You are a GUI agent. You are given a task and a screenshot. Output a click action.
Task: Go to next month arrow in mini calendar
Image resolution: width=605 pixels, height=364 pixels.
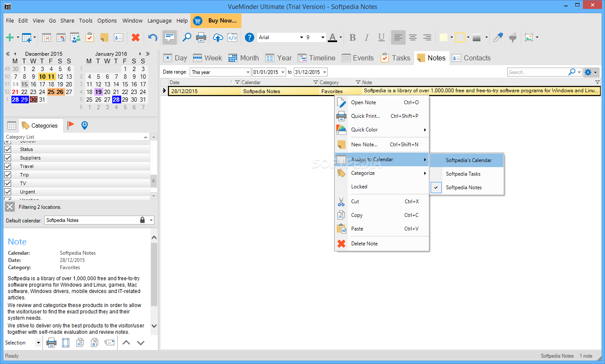(140, 54)
